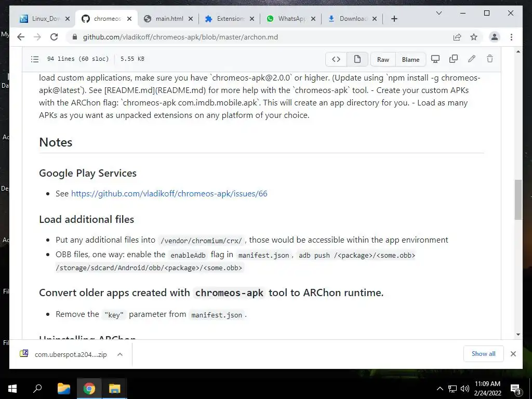The height and width of the screenshot is (399, 532).
Task: Select the chromeos GitHub tab
Action: tap(102, 19)
